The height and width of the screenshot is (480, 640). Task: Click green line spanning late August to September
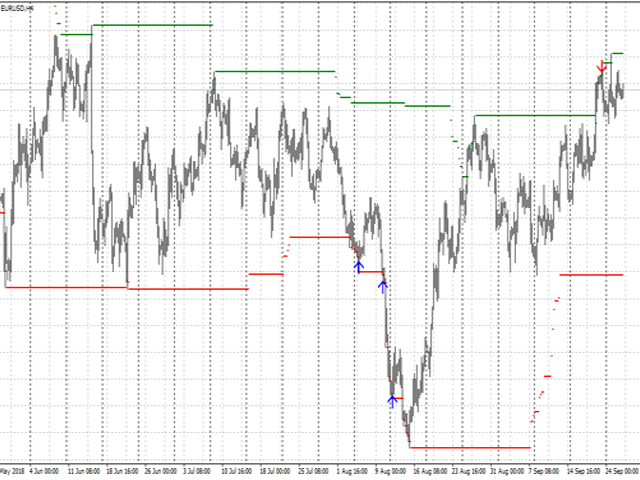tap(535, 116)
